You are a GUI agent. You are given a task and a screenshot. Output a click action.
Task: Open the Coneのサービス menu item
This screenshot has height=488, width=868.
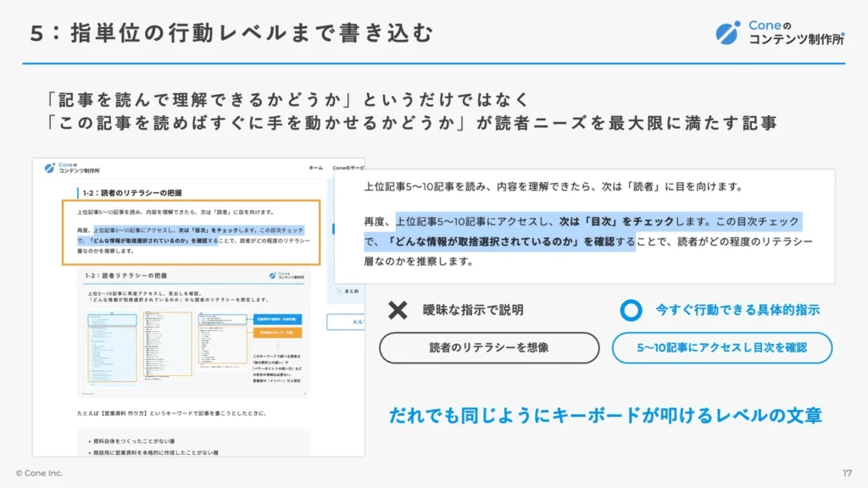click(x=348, y=168)
